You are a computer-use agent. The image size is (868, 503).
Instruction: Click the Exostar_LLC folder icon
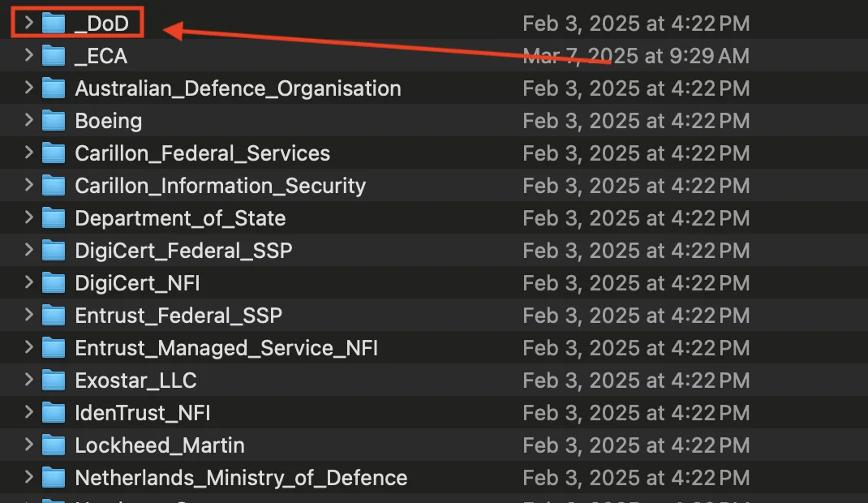(x=54, y=380)
